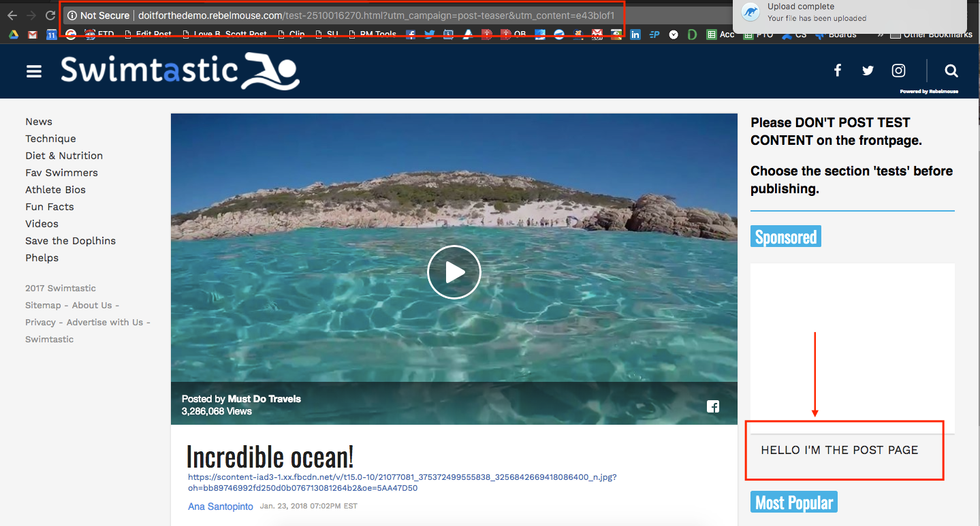Open the News section in the sidebar
Image resolution: width=980 pixels, height=526 pixels.
[x=39, y=122]
